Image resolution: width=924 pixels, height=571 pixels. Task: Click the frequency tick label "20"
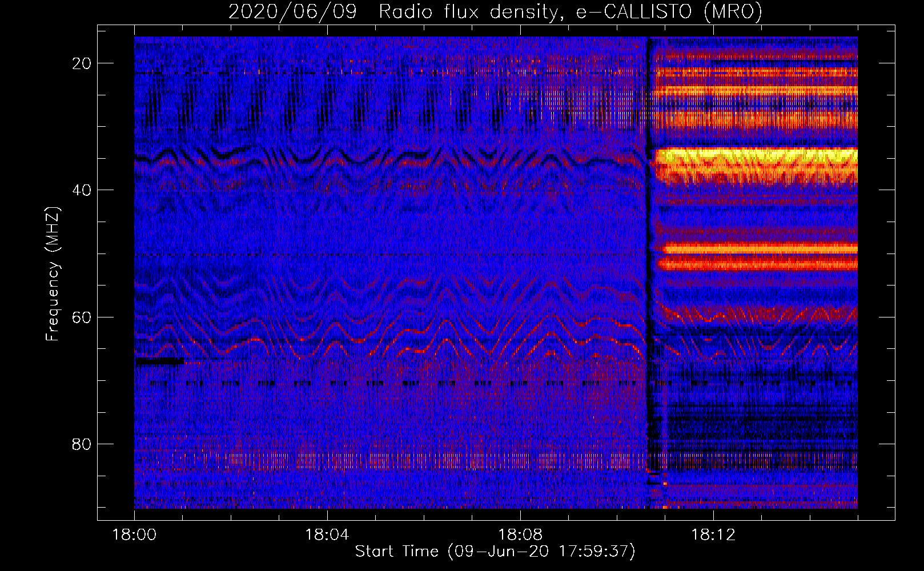[x=82, y=63]
